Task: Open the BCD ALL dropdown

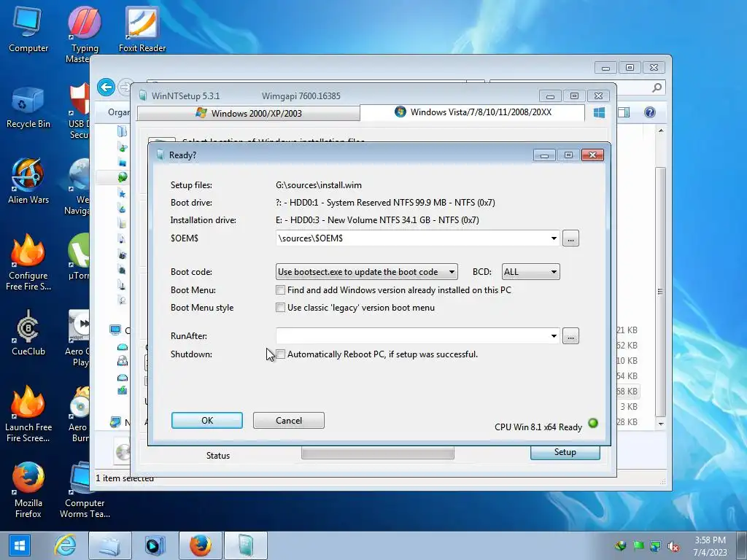Action: tap(531, 272)
